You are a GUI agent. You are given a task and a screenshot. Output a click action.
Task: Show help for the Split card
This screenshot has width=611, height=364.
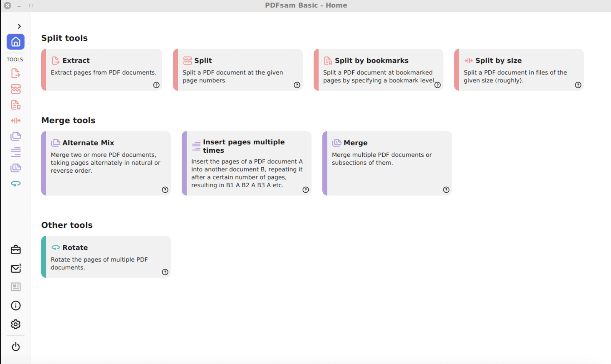pyautogui.click(x=297, y=85)
